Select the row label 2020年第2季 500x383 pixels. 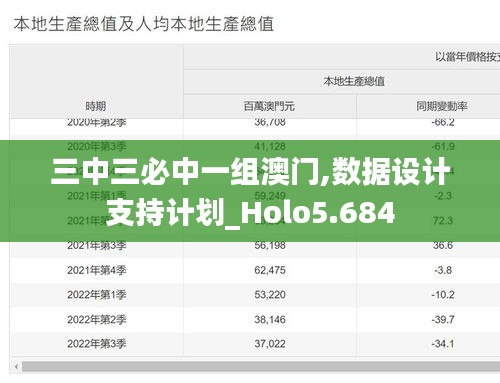(97, 122)
